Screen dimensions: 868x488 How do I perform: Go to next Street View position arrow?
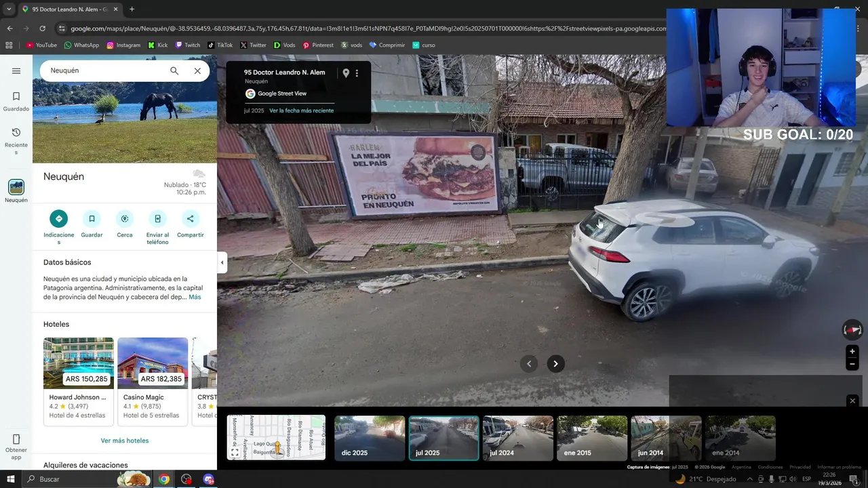(x=555, y=364)
